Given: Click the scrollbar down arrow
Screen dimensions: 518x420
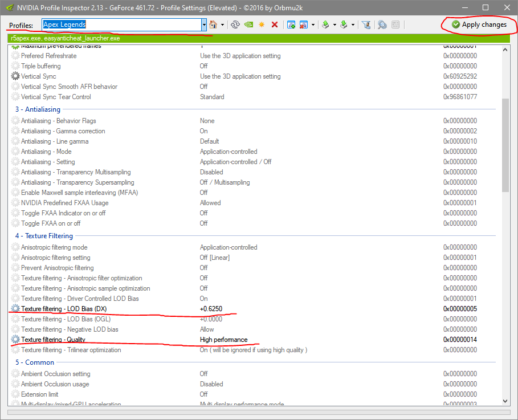Looking at the screenshot, I should click(x=505, y=401).
